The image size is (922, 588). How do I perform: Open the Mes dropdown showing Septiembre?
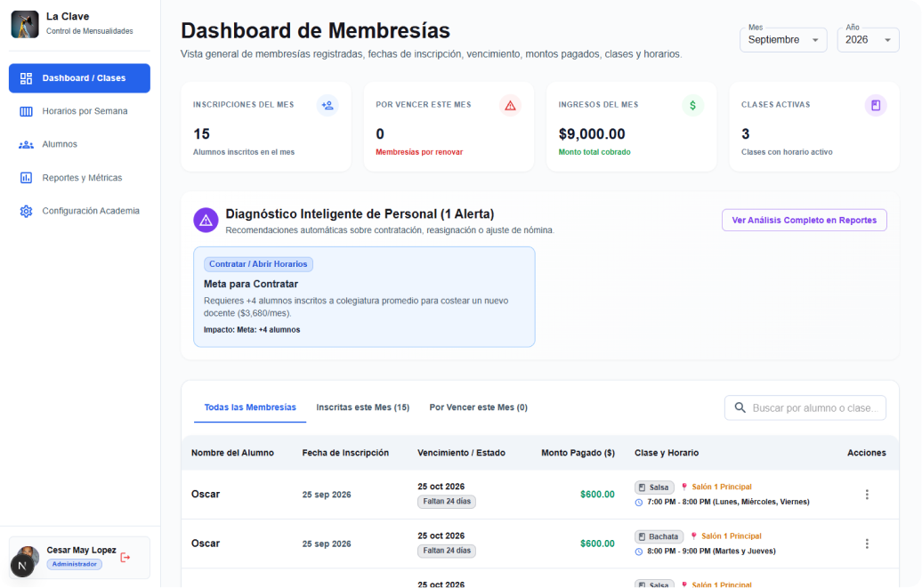click(783, 40)
